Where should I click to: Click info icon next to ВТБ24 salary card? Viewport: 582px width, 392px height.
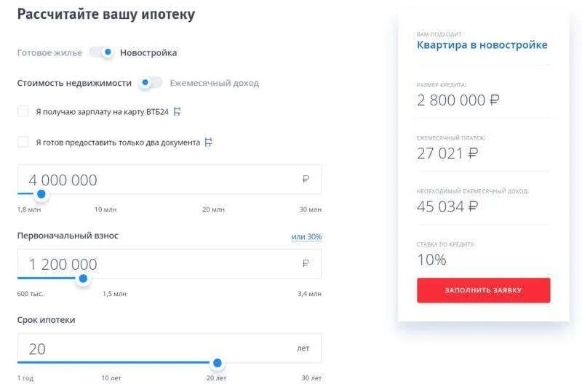click(177, 111)
